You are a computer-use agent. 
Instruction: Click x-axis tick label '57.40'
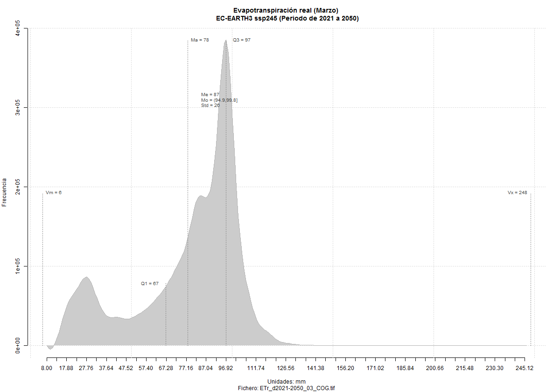[x=146, y=368]
